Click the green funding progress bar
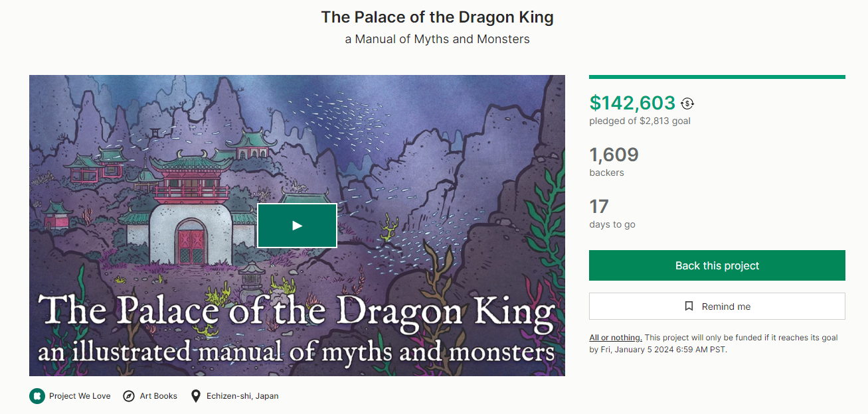The height and width of the screenshot is (414, 868). pos(717,77)
